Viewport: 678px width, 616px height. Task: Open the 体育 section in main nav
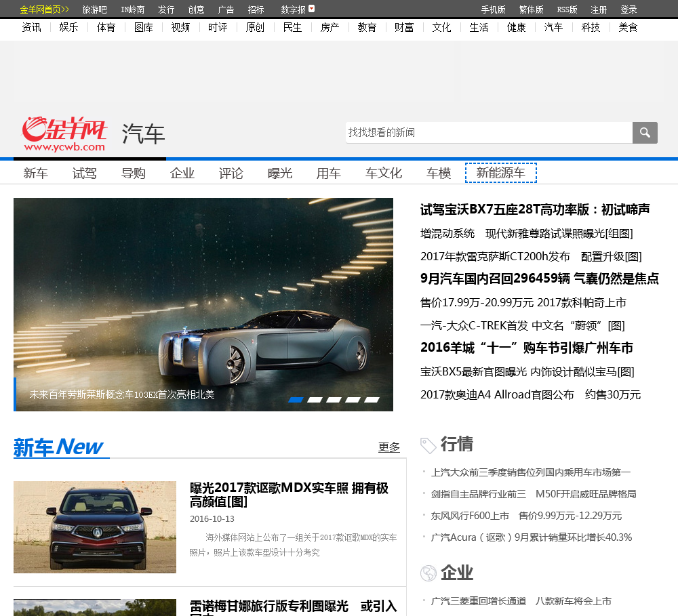(106, 27)
